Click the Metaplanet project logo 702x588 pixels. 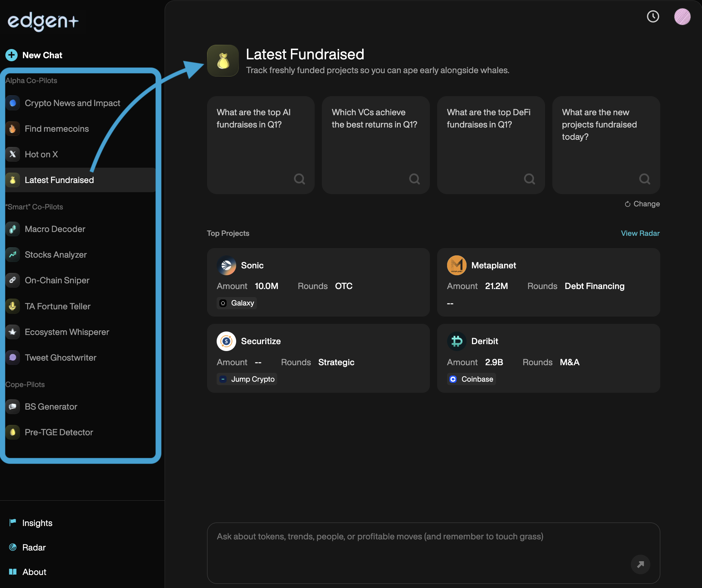pos(457,265)
